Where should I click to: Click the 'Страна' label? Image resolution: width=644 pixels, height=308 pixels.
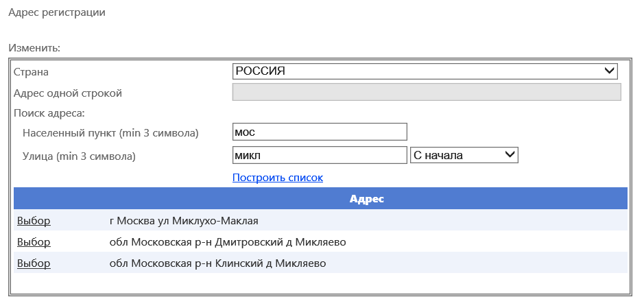(x=31, y=72)
